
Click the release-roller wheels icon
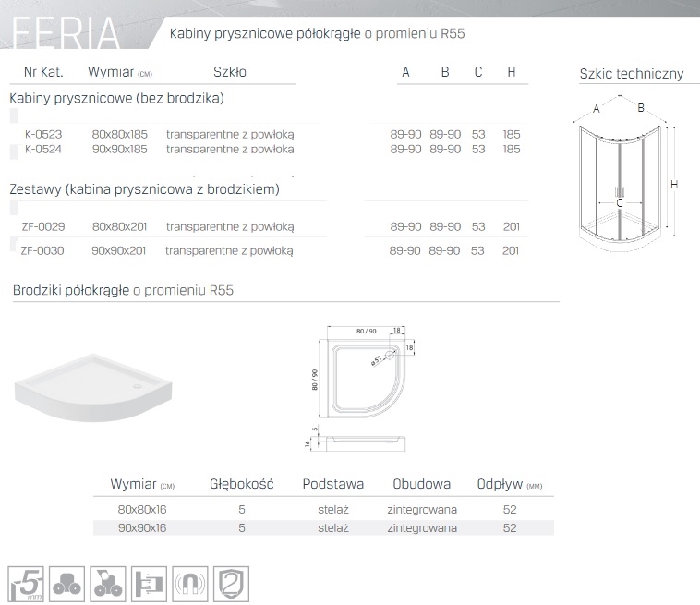coord(108,584)
